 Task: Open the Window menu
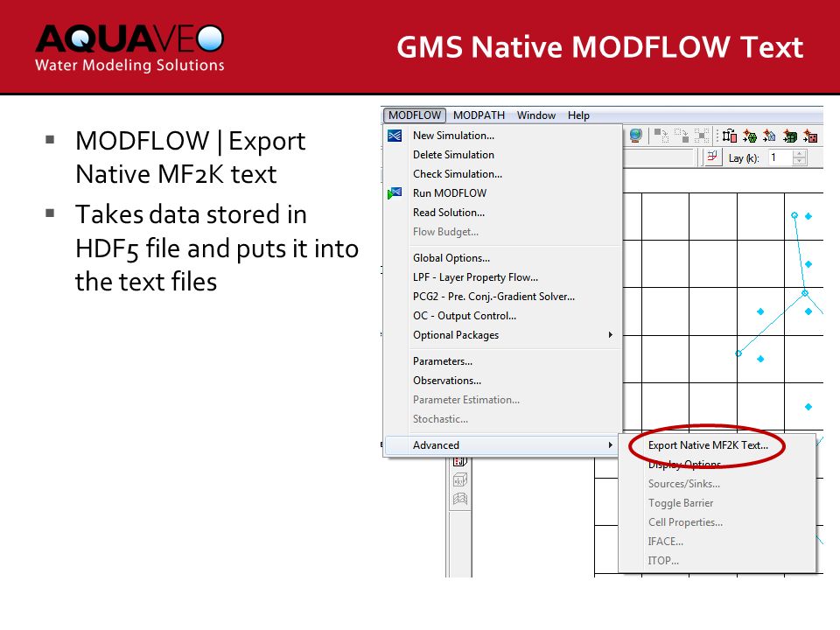click(x=536, y=115)
